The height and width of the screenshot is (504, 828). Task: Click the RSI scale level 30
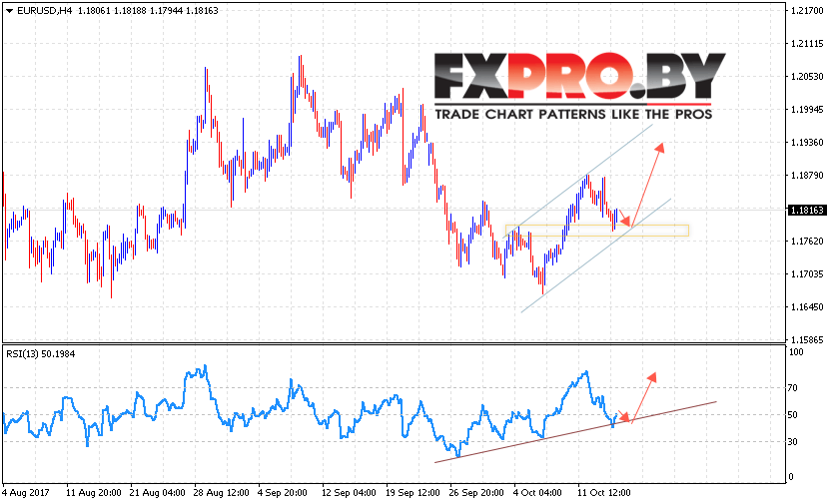point(793,442)
